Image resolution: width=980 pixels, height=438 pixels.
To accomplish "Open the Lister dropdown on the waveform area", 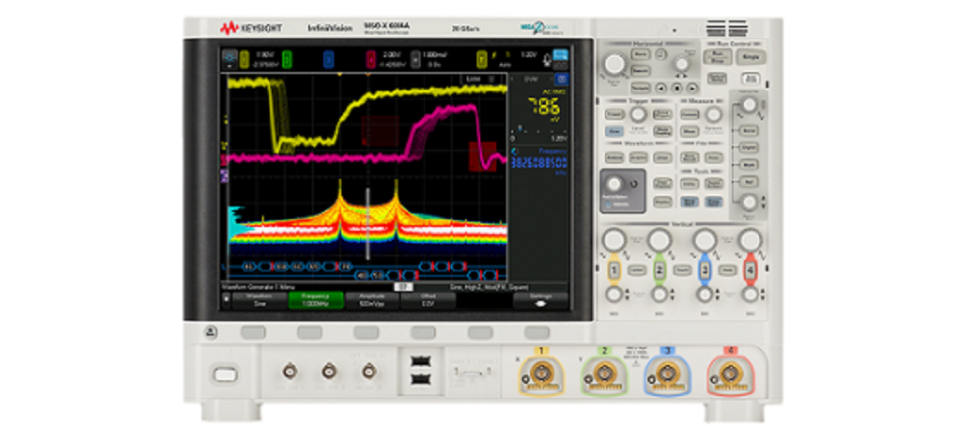I will (x=480, y=78).
